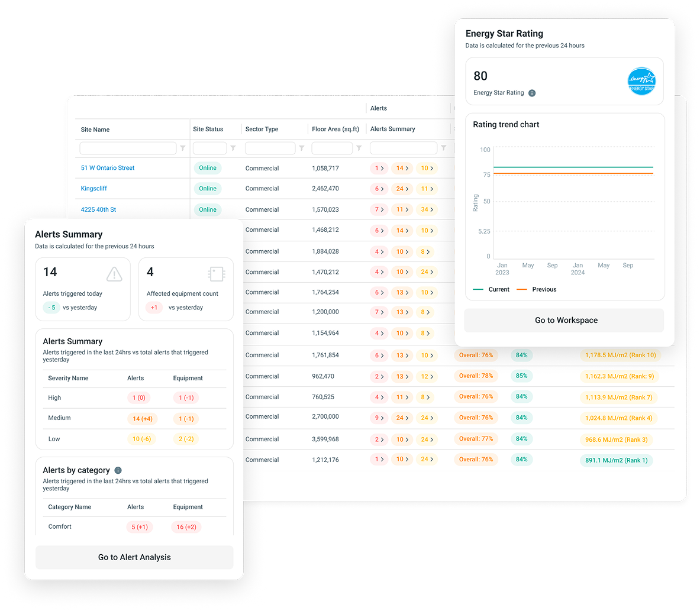Open 51 W Ontario Street site link
Screen dimensions: 700x611
[x=108, y=168]
